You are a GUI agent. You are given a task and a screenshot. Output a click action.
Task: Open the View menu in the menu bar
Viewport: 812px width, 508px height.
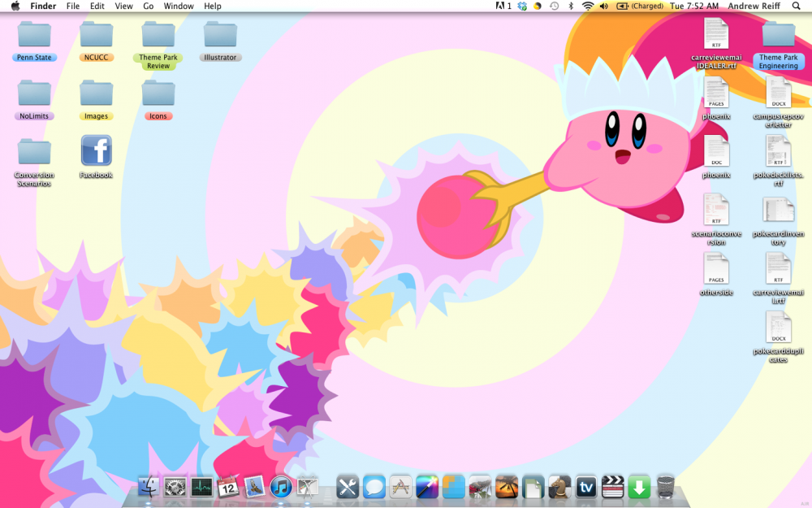pyautogui.click(x=123, y=6)
